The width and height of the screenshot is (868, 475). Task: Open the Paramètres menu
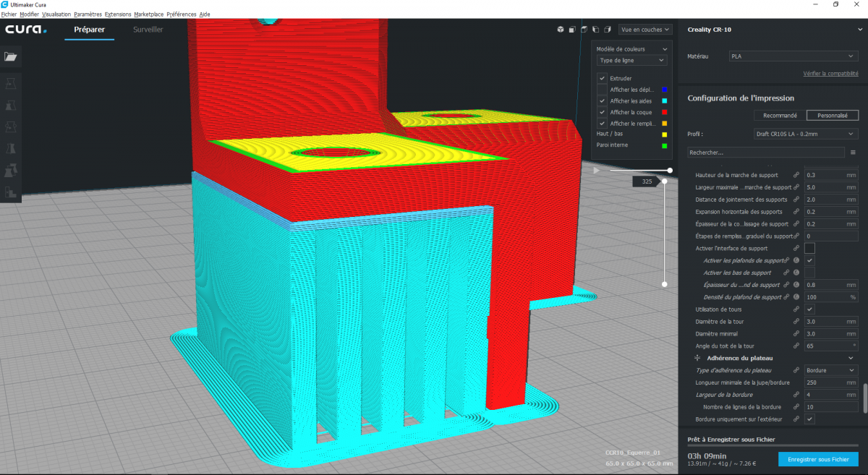(88, 14)
